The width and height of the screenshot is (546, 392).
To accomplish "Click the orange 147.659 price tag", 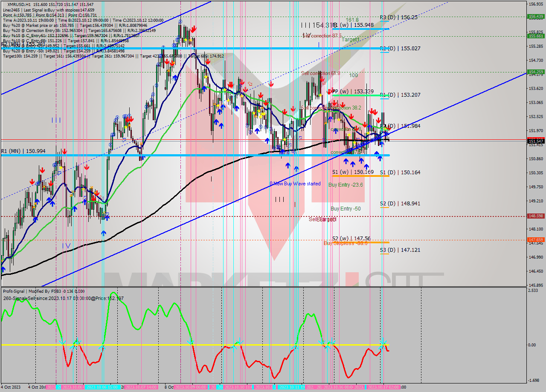I will 535,240.
